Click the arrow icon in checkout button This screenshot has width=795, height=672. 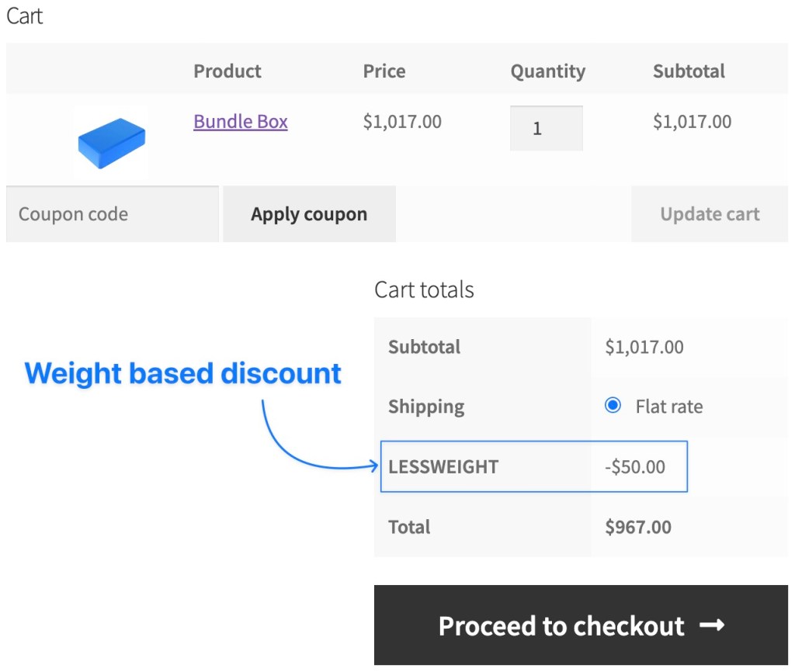712,625
